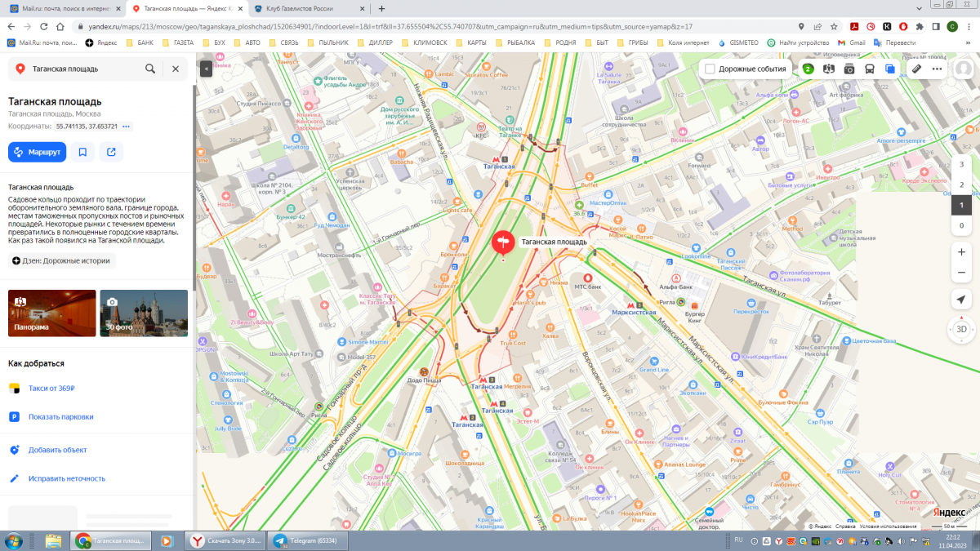The image size is (980, 551).
Task: Toggle the Chrome side panel
Action: pos(936,26)
